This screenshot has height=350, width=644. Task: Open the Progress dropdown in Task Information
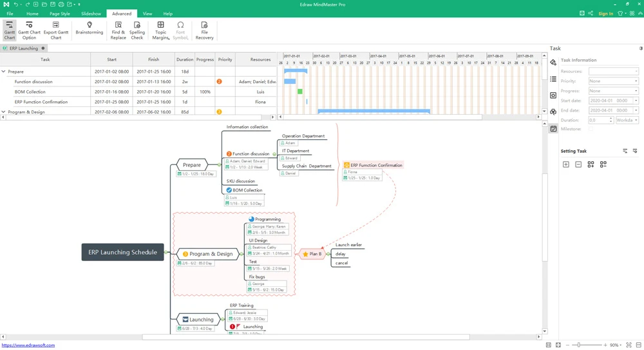click(x=613, y=91)
